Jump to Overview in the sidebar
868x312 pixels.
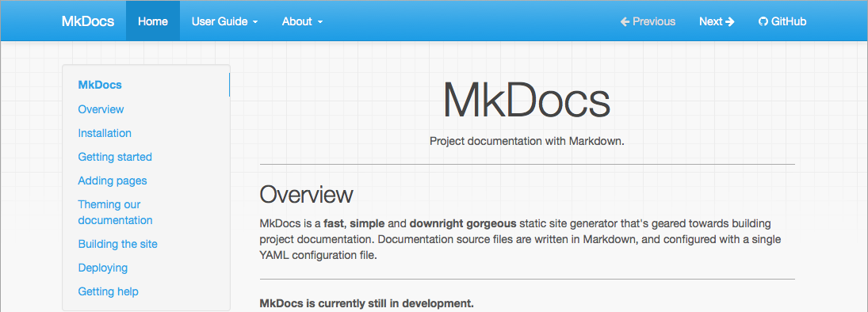(x=101, y=109)
